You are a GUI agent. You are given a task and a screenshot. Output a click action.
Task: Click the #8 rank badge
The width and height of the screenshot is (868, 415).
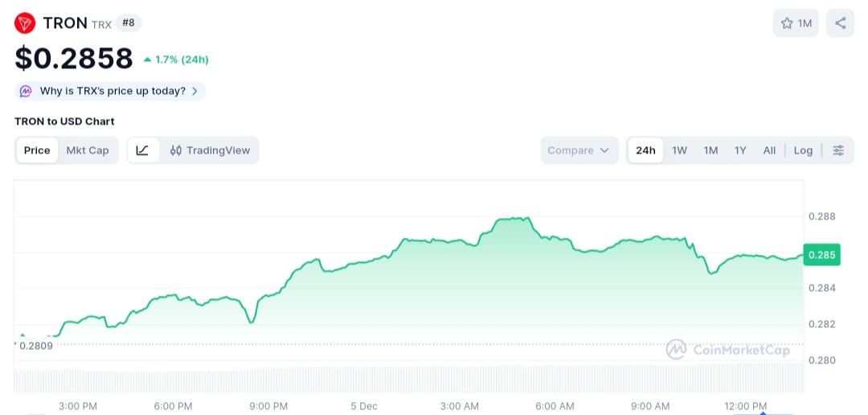[x=129, y=23]
